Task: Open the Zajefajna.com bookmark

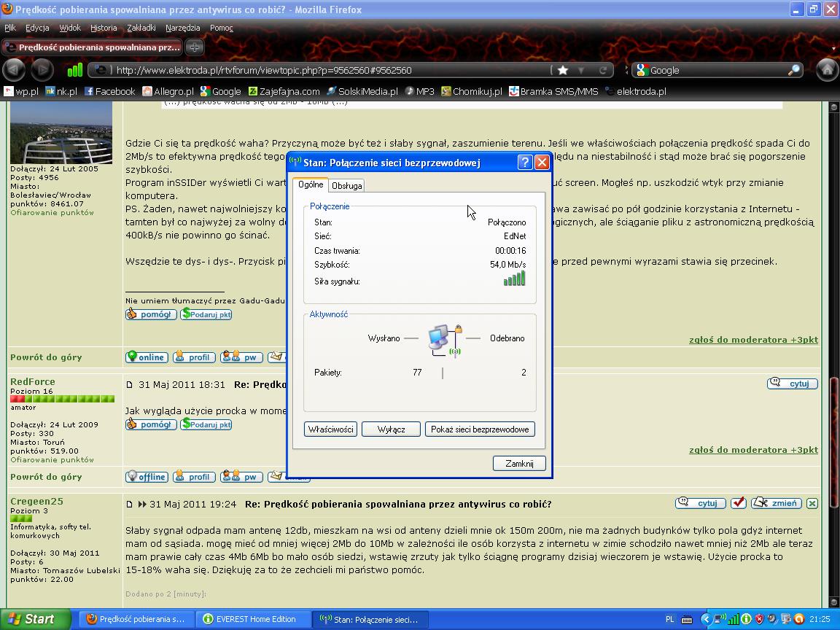Action: 284,92
